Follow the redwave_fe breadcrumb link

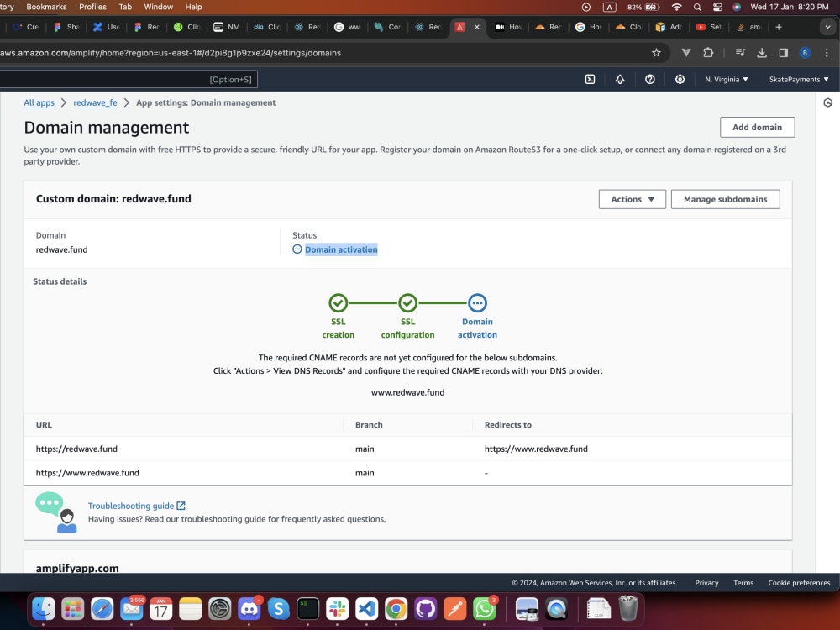[95, 102]
